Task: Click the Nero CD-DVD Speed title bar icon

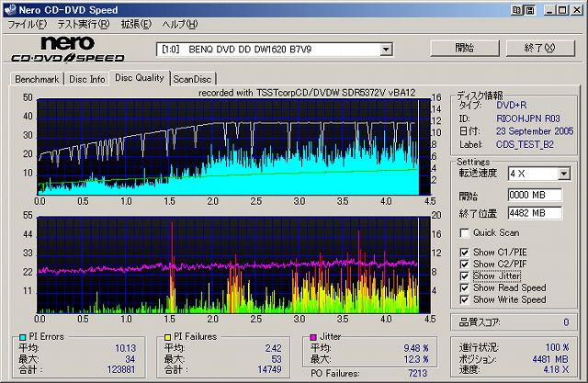Action: coord(10,9)
